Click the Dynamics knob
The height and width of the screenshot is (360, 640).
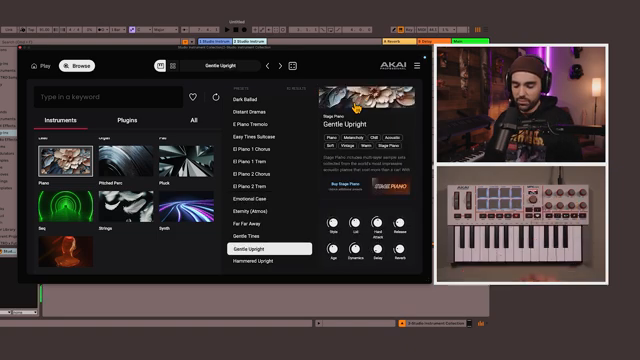pyautogui.click(x=355, y=249)
